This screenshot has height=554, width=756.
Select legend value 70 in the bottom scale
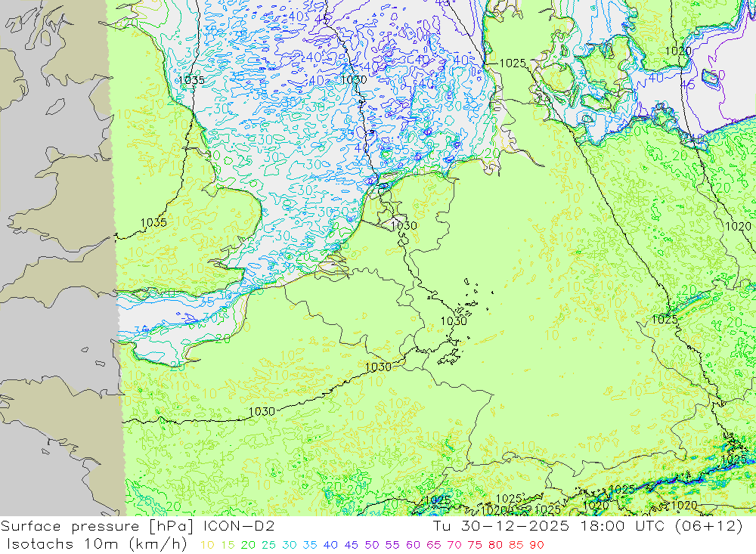pos(454,545)
